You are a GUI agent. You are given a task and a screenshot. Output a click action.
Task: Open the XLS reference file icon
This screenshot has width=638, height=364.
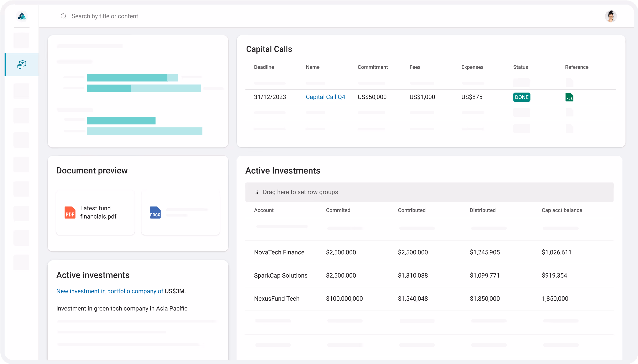pos(569,97)
